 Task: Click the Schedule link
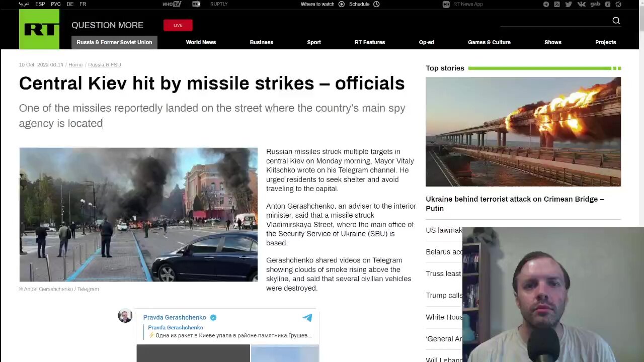(x=359, y=4)
